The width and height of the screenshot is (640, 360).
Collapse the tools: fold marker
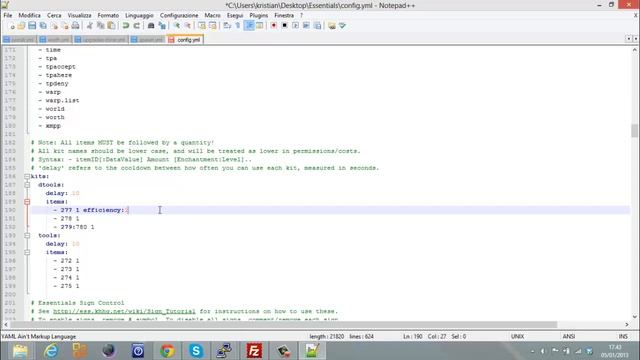pyautogui.click(x=27, y=236)
